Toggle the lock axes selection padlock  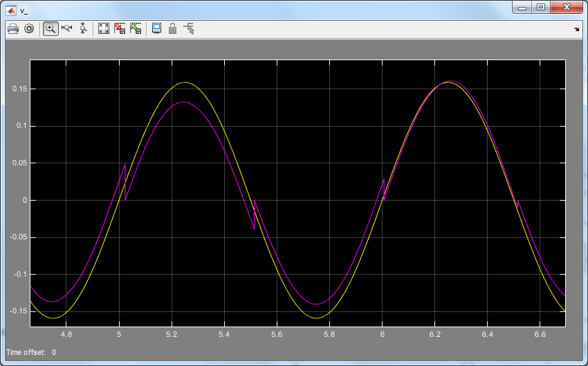(173, 28)
